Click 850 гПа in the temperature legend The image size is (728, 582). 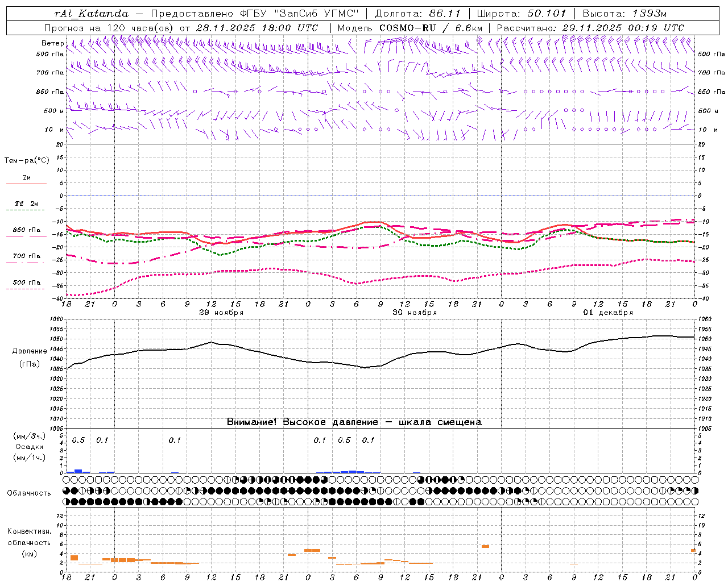tap(27, 230)
